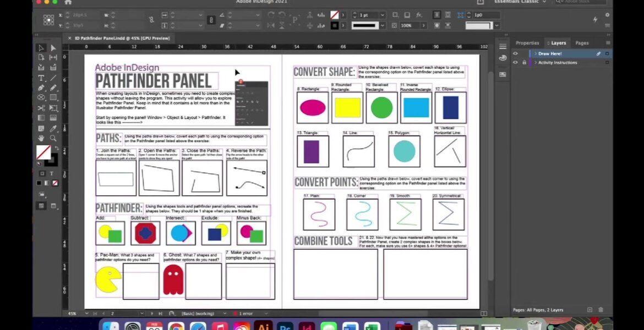
Task: Open the Essentials Classic workspace dropdown
Action: click(520, 2)
